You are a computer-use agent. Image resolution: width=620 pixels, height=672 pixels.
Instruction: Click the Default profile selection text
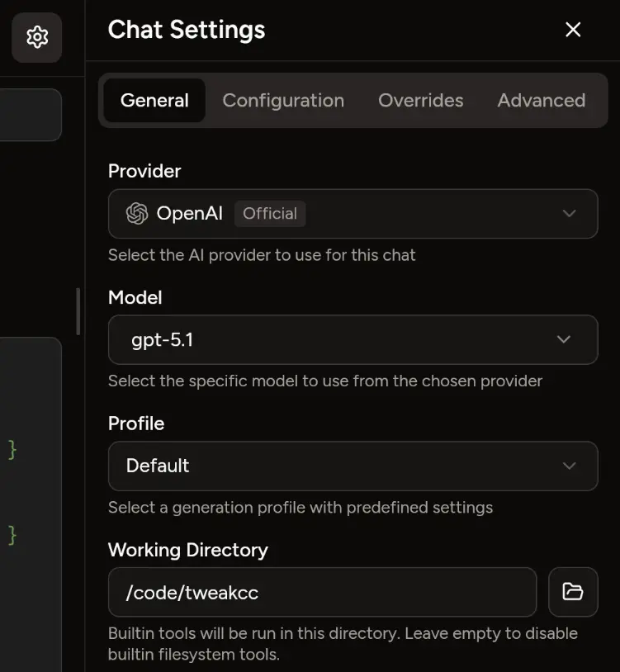158,466
